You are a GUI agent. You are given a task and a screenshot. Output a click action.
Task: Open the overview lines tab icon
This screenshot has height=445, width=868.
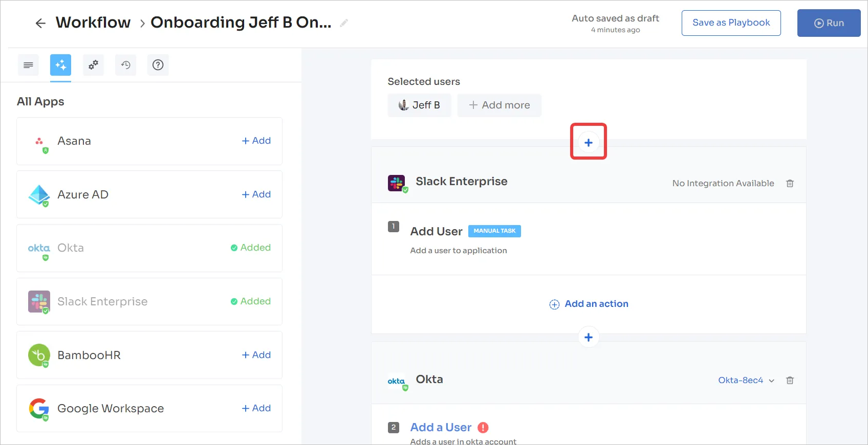click(x=28, y=65)
